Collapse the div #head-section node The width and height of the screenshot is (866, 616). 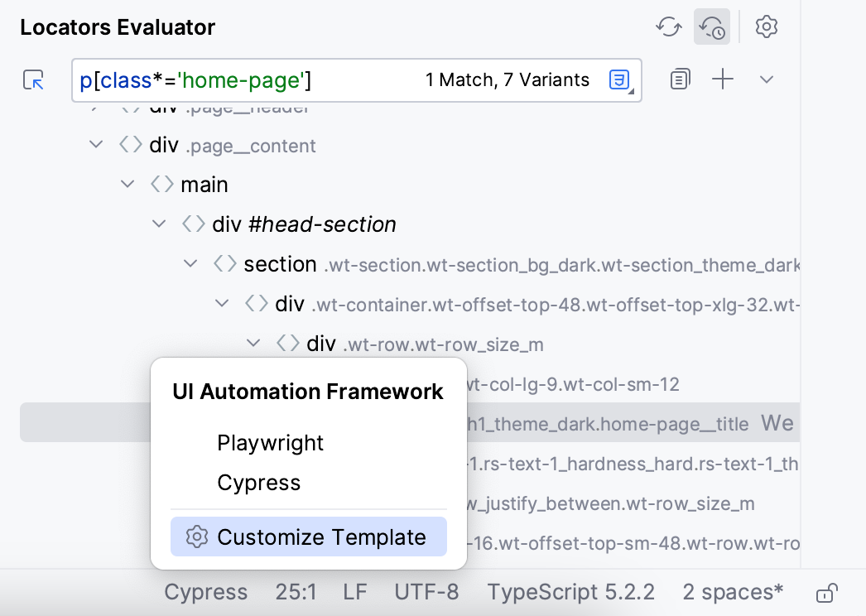pyautogui.click(x=160, y=224)
